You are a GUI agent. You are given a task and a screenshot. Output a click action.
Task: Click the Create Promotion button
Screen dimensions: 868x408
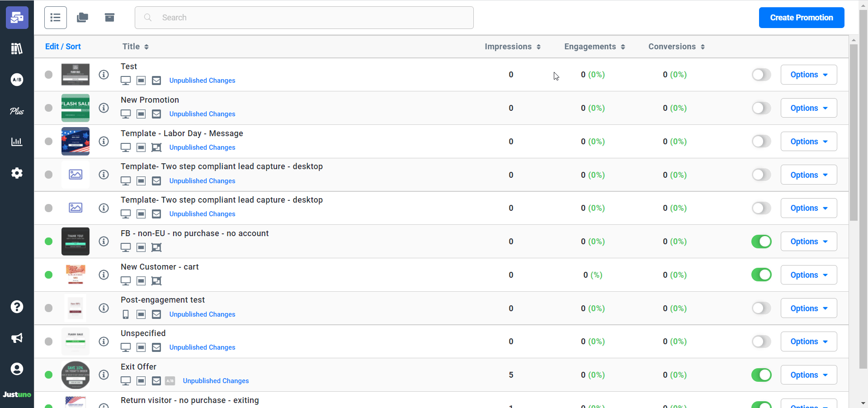pyautogui.click(x=801, y=18)
